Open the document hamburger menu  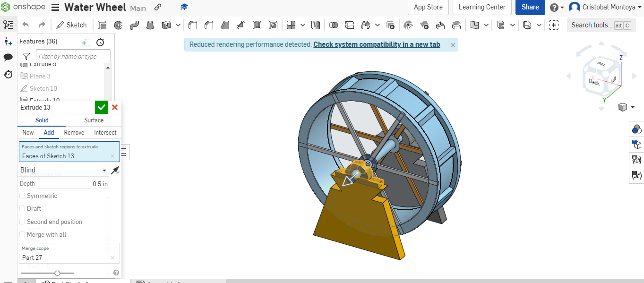click(55, 8)
